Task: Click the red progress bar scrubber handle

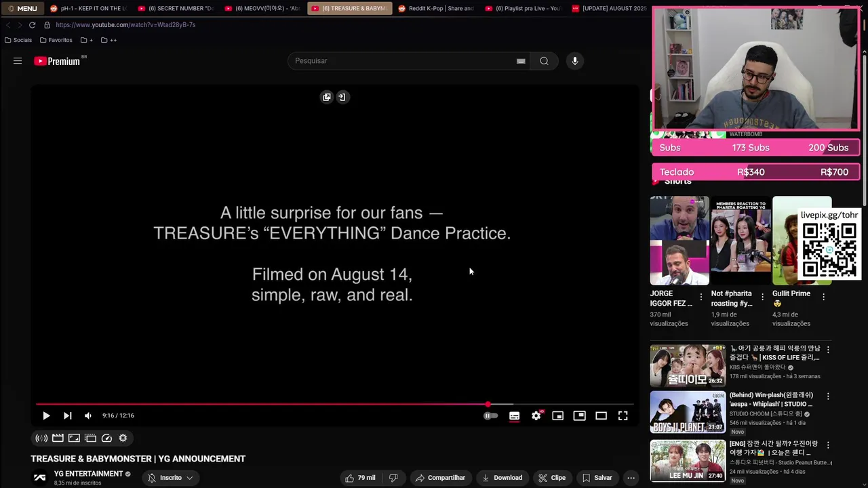Action: pos(488,405)
